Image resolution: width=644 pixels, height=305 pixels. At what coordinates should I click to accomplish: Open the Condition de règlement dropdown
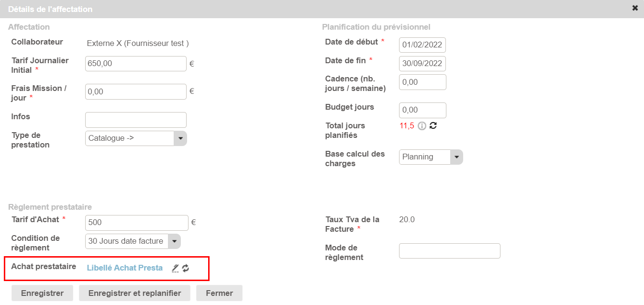[x=174, y=241]
